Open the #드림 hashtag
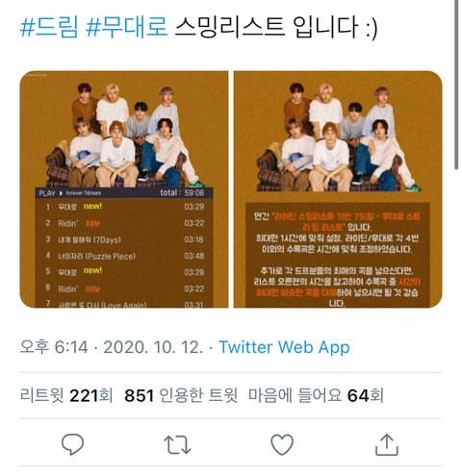The height and width of the screenshot is (476, 462). [x=49, y=27]
